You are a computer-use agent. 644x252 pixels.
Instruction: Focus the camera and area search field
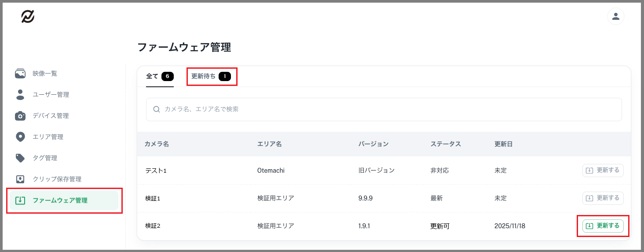tap(387, 109)
